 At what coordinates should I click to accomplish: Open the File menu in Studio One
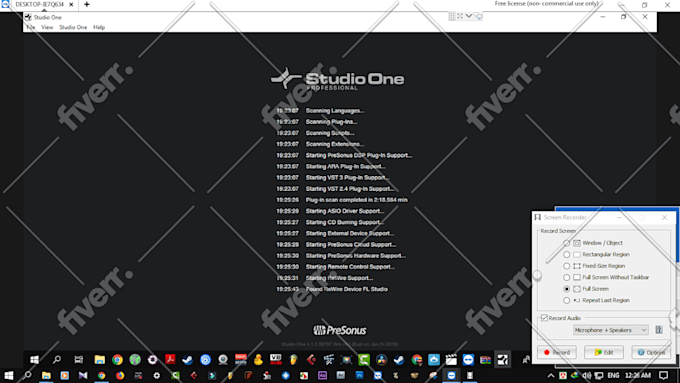point(31,27)
